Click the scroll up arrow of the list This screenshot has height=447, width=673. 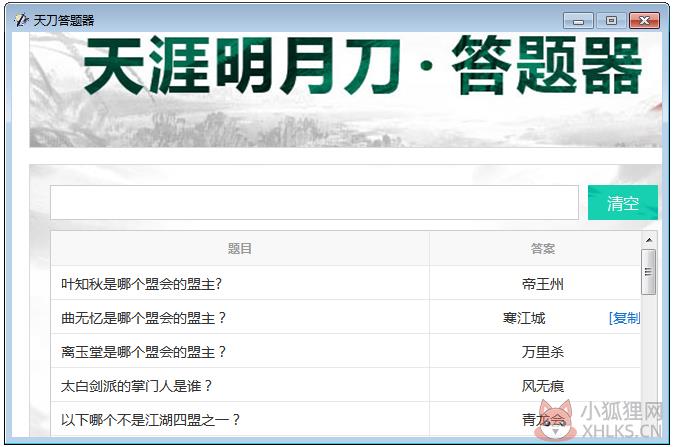click(649, 240)
